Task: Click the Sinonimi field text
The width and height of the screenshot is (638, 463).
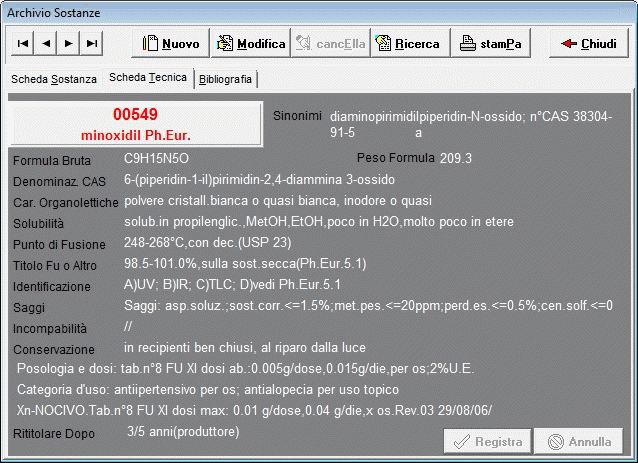Action: click(x=471, y=124)
